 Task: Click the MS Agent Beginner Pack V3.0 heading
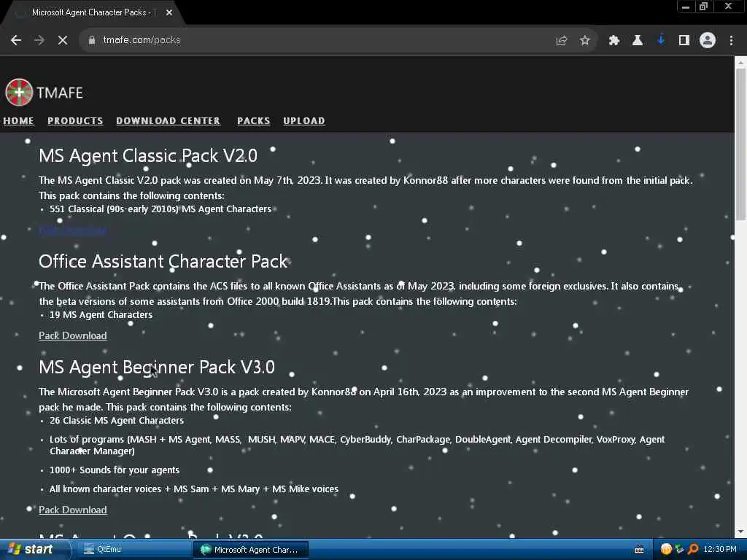pyautogui.click(x=157, y=367)
